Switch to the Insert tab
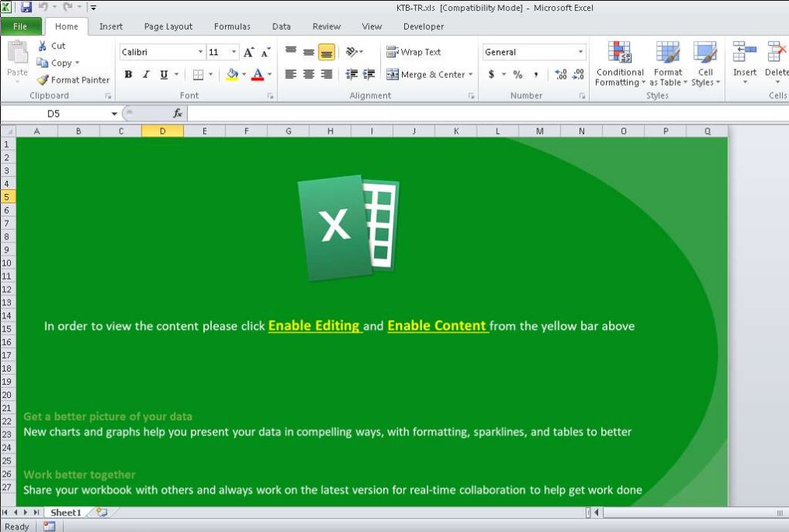The image size is (789, 532). pyautogui.click(x=111, y=26)
